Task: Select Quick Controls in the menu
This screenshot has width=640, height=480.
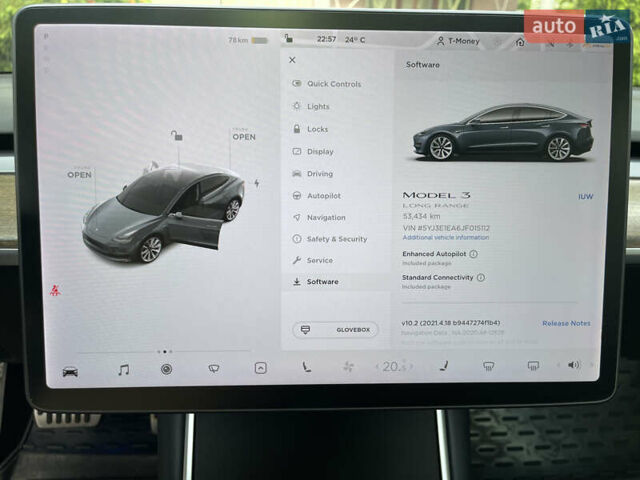Action: (333, 84)
